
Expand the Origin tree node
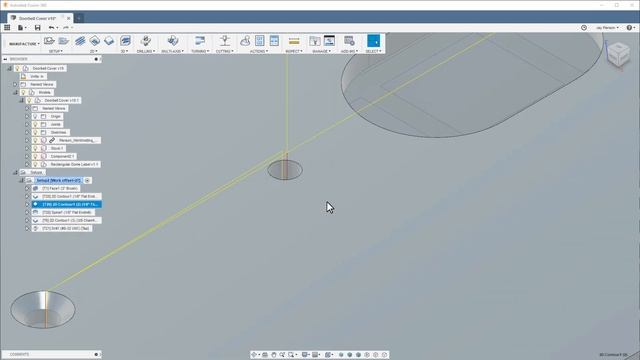(x=27, y=117)
